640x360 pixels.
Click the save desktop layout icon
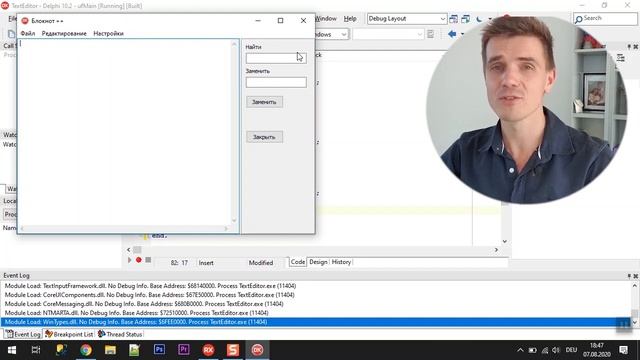coord(453,19)
